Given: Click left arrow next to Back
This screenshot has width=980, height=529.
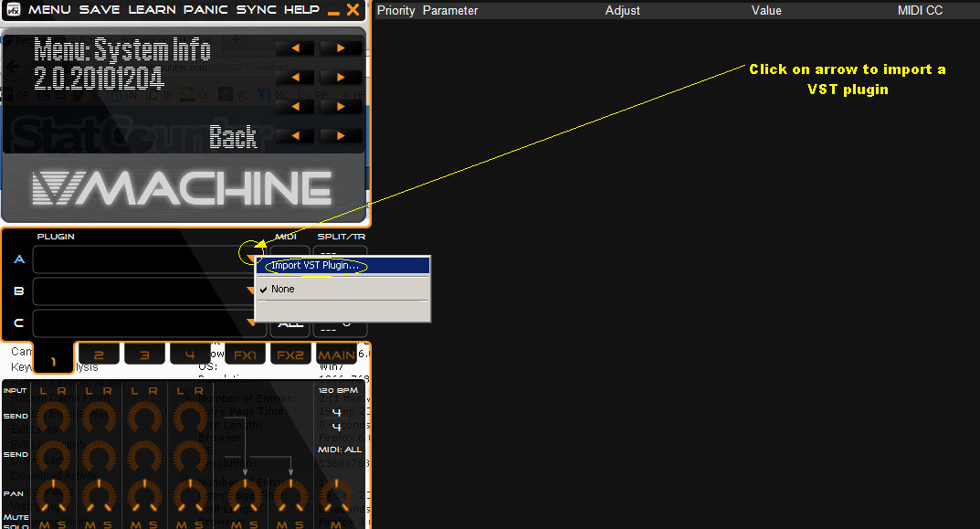Looking at the screenshot, I should pos(295,136).
